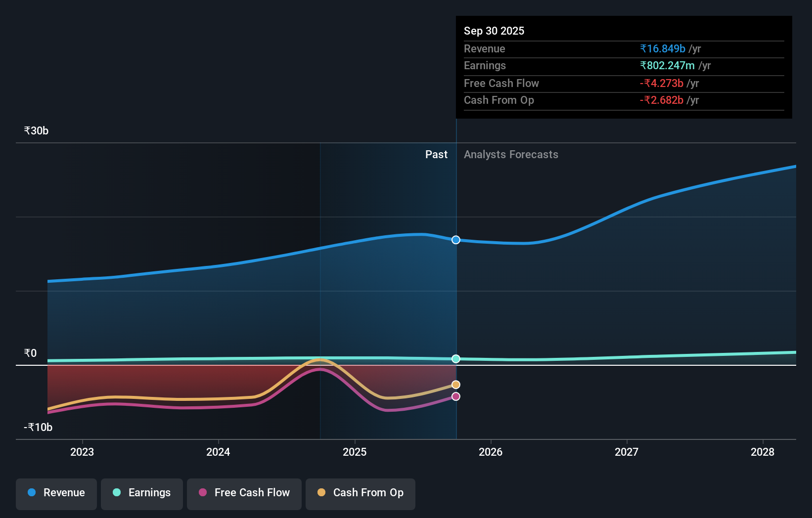Switch to the Past section of the chart

tap(436, 154)
